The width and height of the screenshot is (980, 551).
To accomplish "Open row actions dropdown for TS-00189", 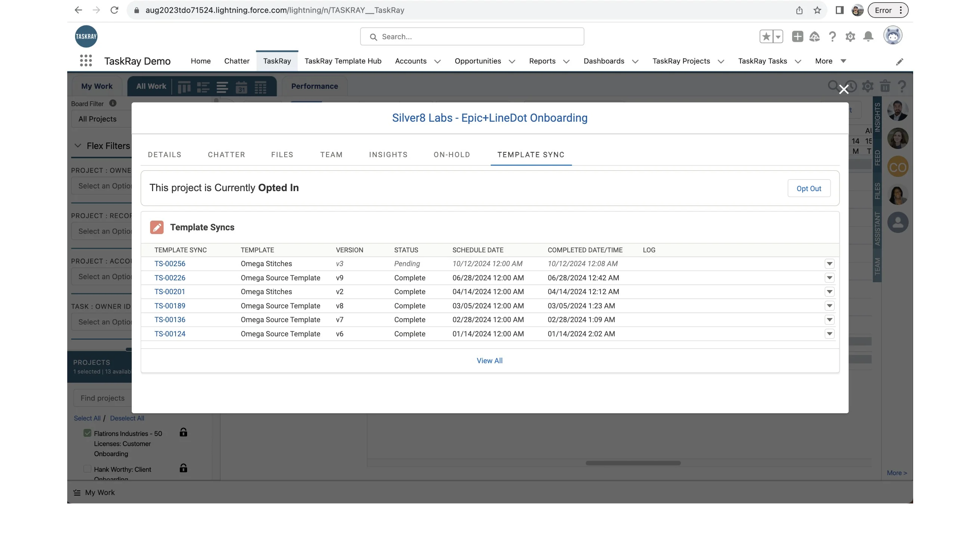I will (x=830, y=306).
